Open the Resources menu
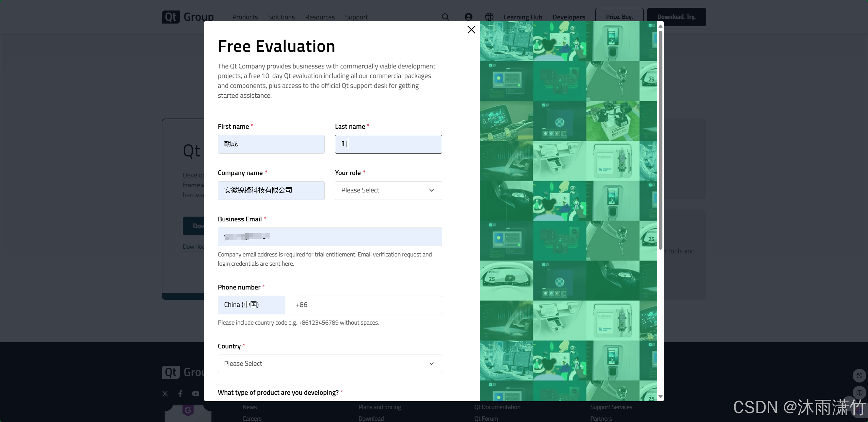 (320, 17)
